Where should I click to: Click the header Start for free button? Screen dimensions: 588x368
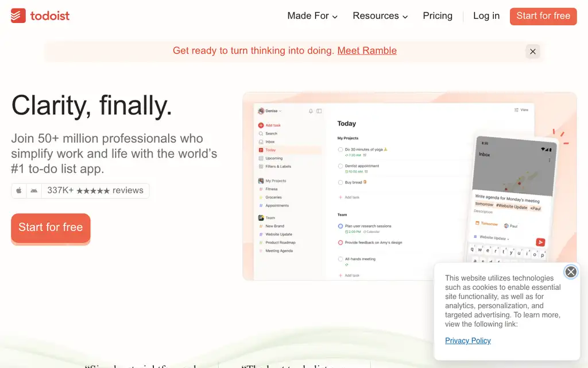click(543, 16)
